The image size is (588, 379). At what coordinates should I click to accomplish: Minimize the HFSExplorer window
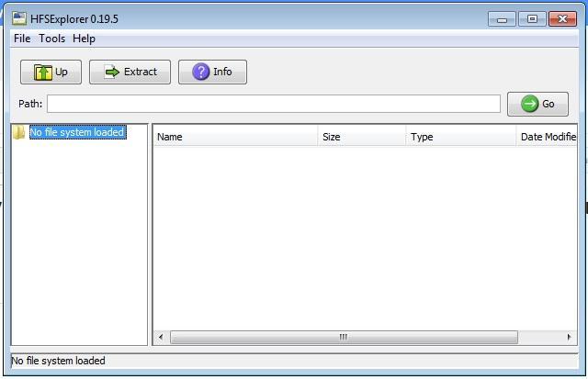coord(502,18)
